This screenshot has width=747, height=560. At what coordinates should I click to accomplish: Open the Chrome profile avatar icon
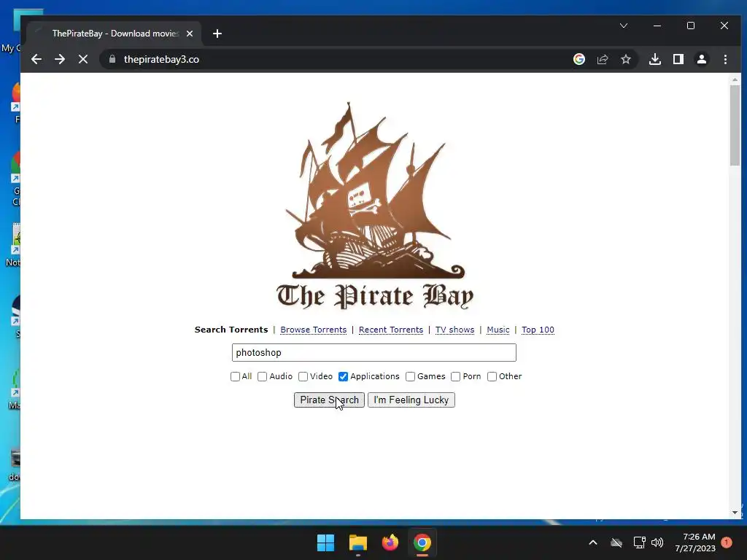click(x=702, y=59)
